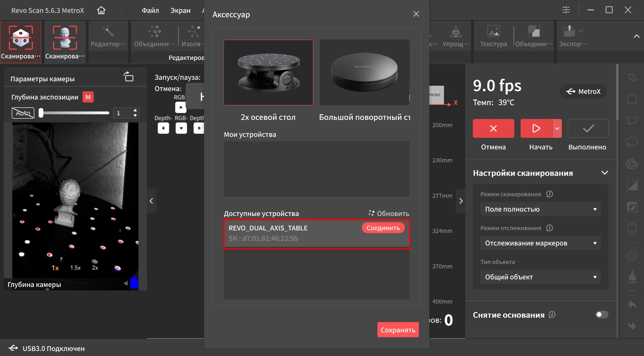Viewport: 644px width, 356px height.
Task: Open the Режим отслеживания dropdown
Action: click(540, 243)
